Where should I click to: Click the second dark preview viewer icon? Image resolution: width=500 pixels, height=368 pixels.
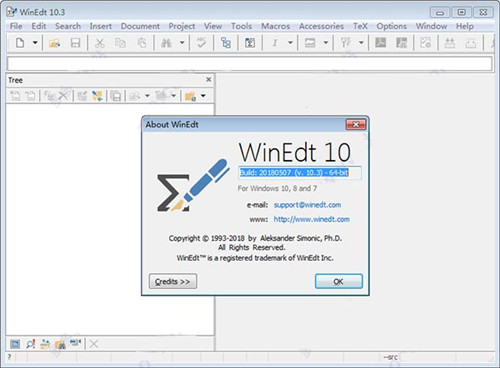coord(401,43)
